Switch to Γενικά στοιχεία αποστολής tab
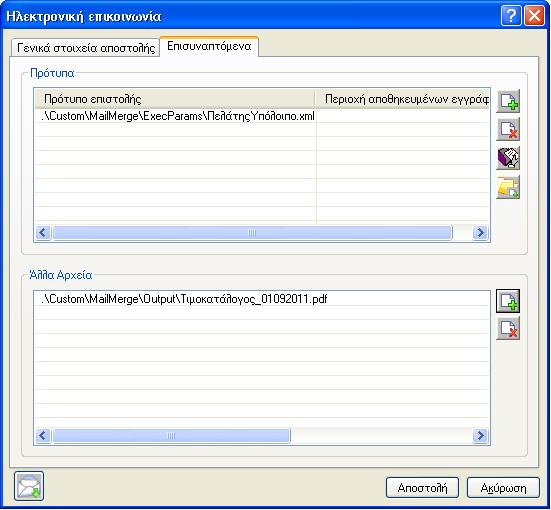This screenshot has width=551, height=510. click(x=86, y=48)
